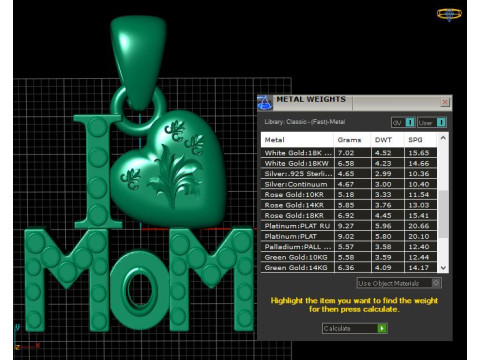Click the gold ring logo icon
480x360 pixels.
pos(449,14)
